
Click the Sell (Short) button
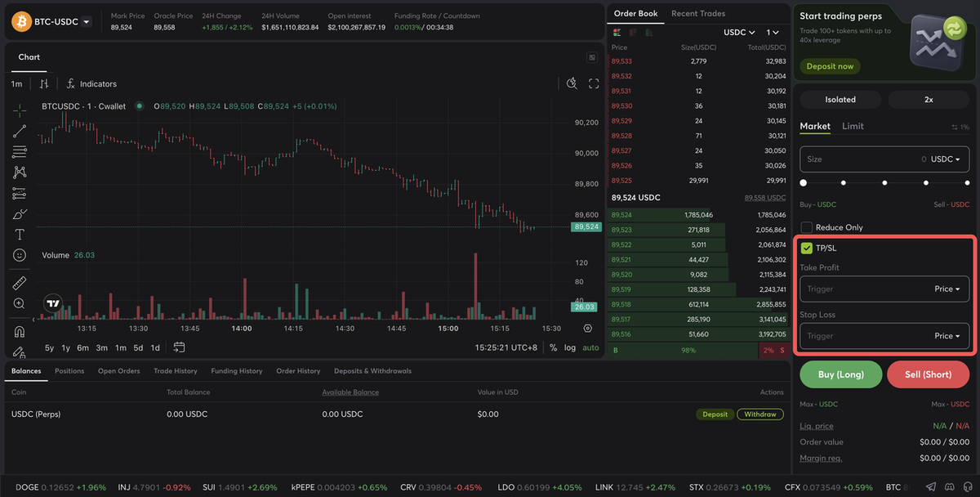click(929, 374)
